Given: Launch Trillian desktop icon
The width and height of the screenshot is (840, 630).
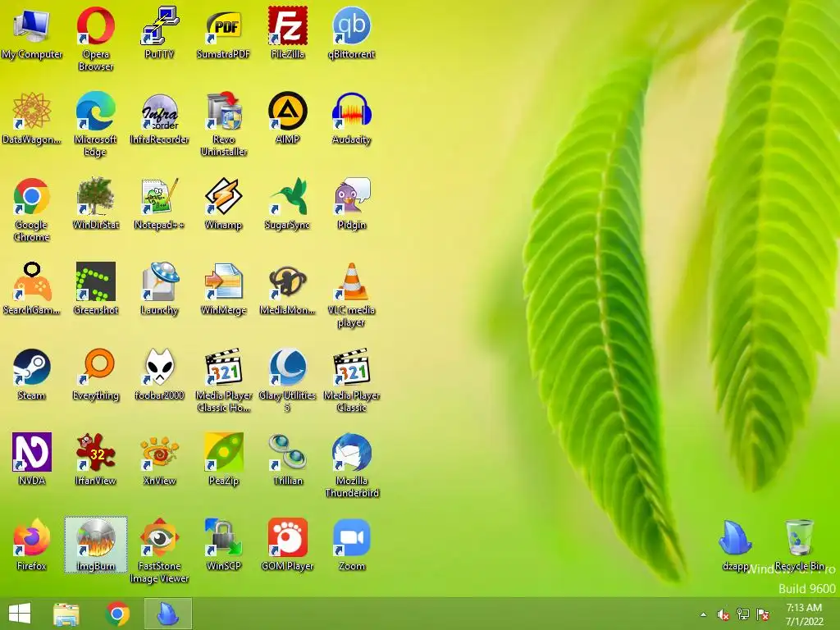Looking at the screenshot, I should coord(288,459).
